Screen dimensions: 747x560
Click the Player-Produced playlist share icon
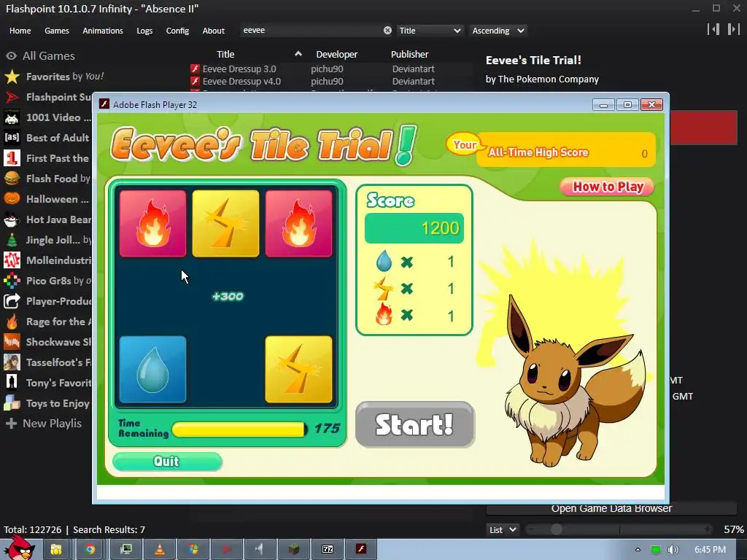(12, 301)
